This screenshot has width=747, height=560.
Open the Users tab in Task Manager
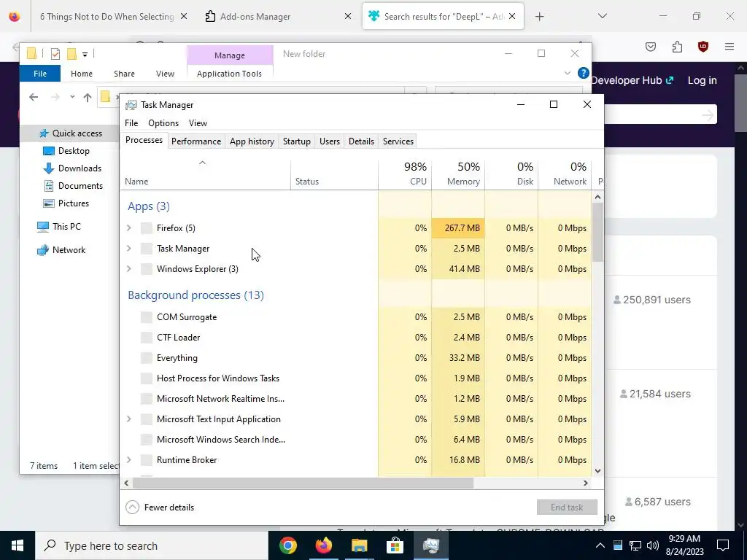pyautogui.click(x=329, y=141)
